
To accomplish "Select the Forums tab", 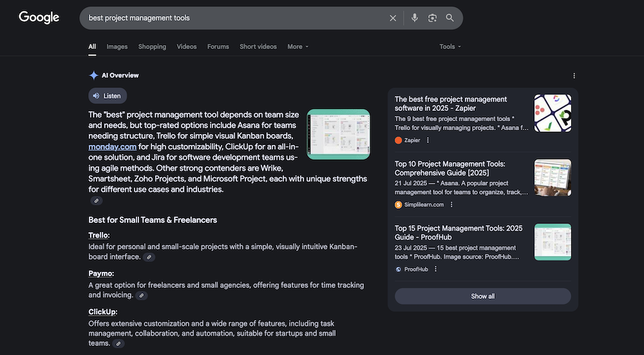I will (218, 46).
